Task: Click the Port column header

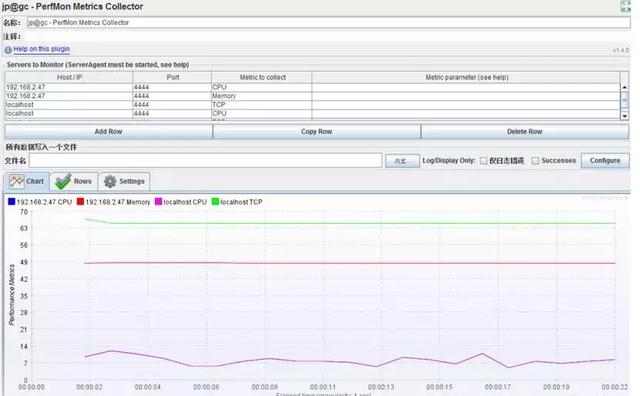Action: click(172, 77)
